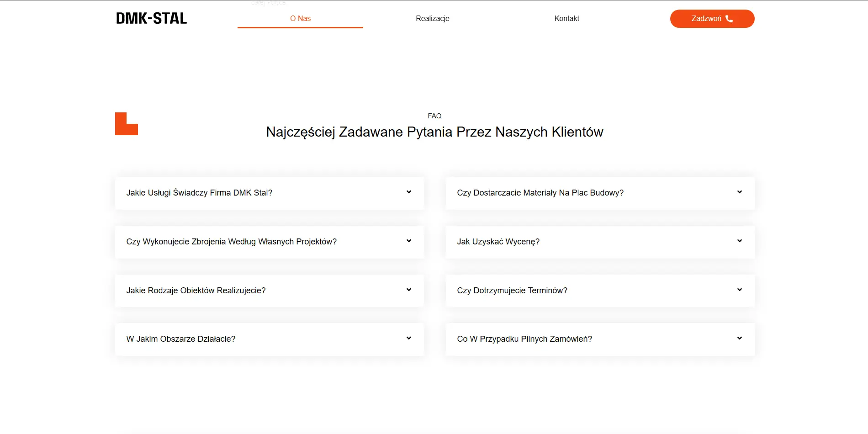868x434 pixels.
Task: Expand chevron for Czy Dostarczacie Materiały question
Action: click(739, 192)
